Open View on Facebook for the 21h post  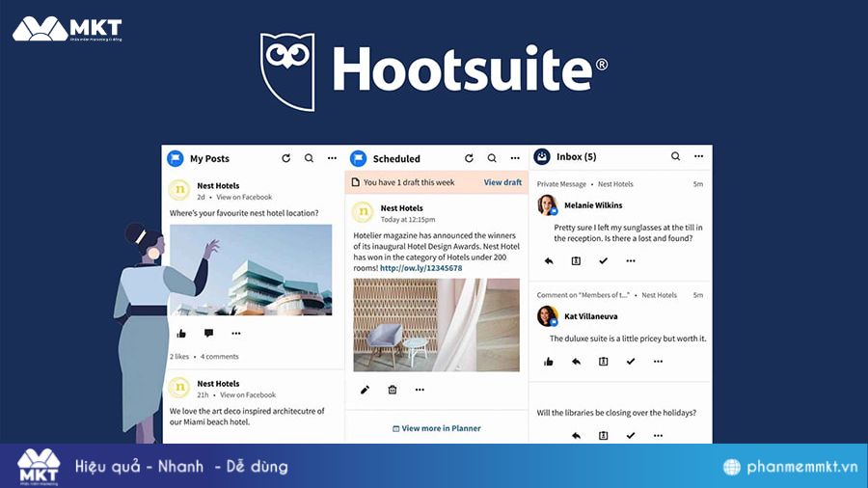248,395
